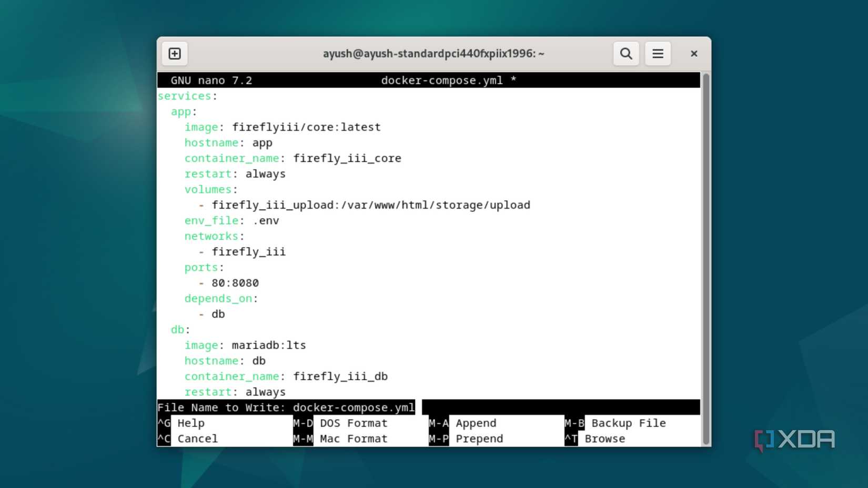868x488 pixels.
Task: Click 'image: fireflyiii/core:latest' line
Action: [282, 127]
